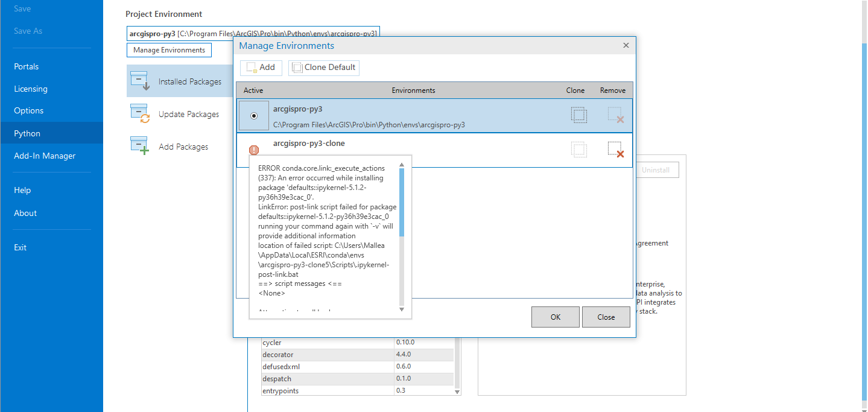Open the About page
868x412 pixels.
click(x=25, y=213)
